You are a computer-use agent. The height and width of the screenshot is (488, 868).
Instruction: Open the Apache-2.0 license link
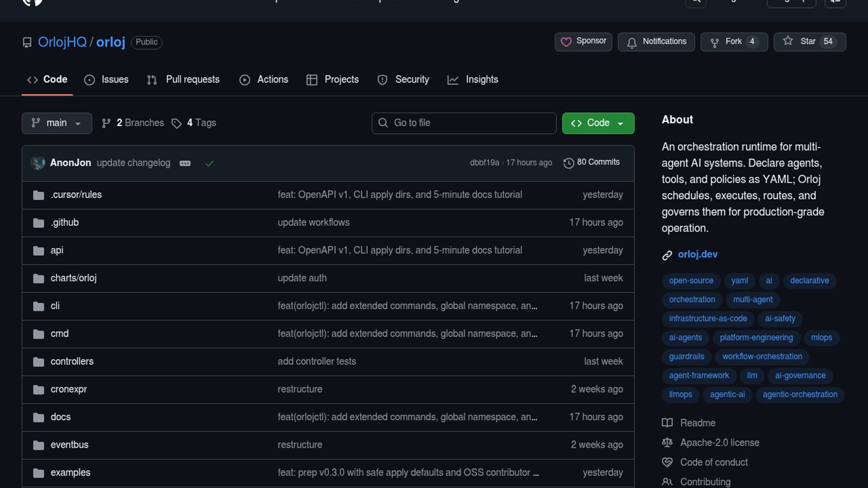coord(719,443)
